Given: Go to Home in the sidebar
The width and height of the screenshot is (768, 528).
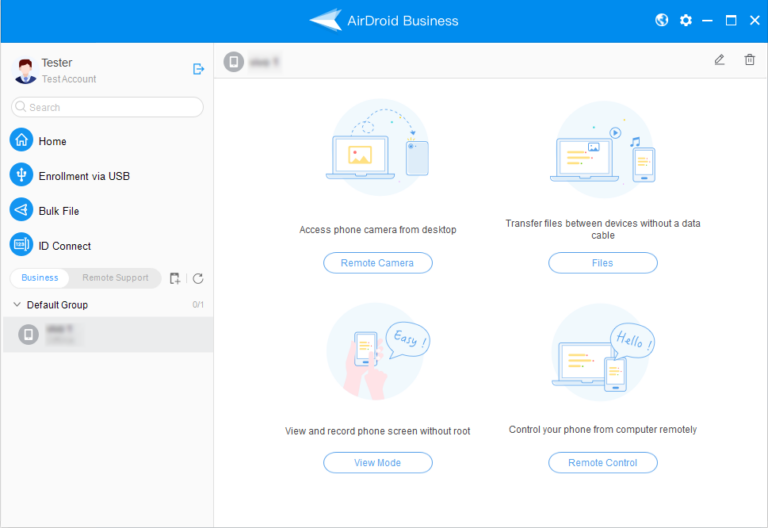Looking at the screenshot, I should [52, 141].
